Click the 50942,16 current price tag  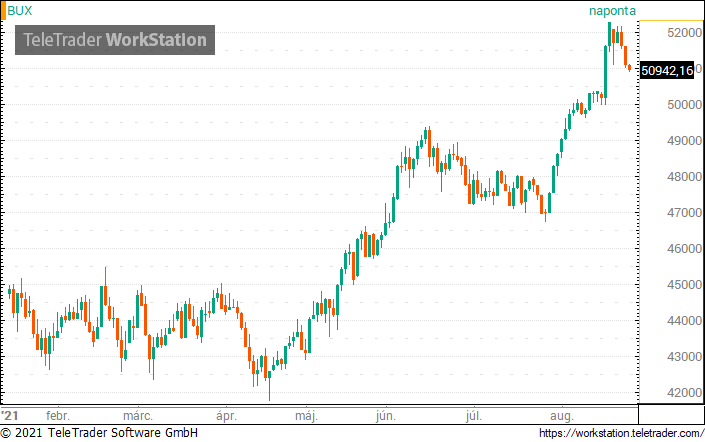[x=667, y=71]
